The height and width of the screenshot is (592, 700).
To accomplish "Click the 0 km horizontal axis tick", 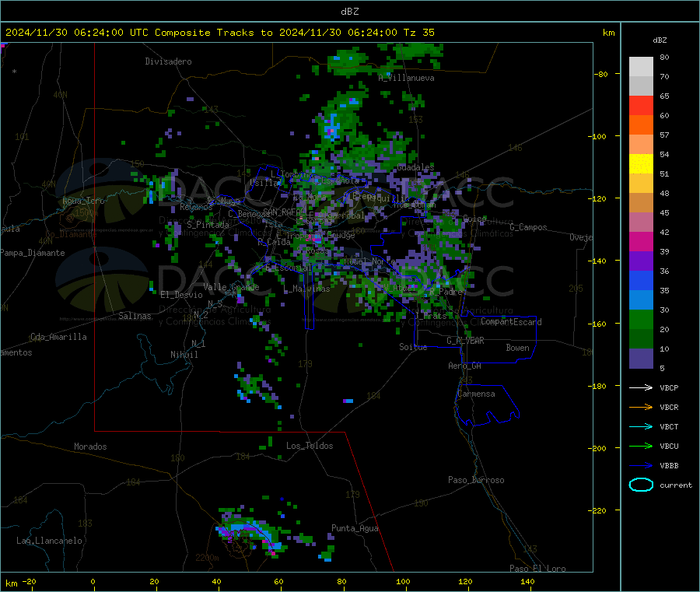I will tap(93, 582).
